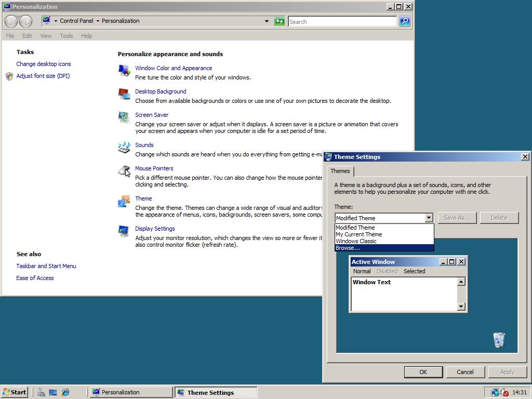Expand the address bar history dropdown
This screenshot has height=399, width=532.
click(267, 21)
